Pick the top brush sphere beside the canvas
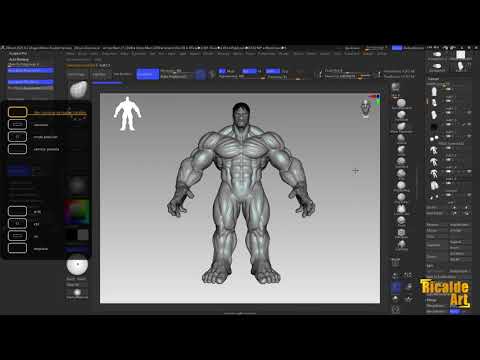 (x=396, y=87)
